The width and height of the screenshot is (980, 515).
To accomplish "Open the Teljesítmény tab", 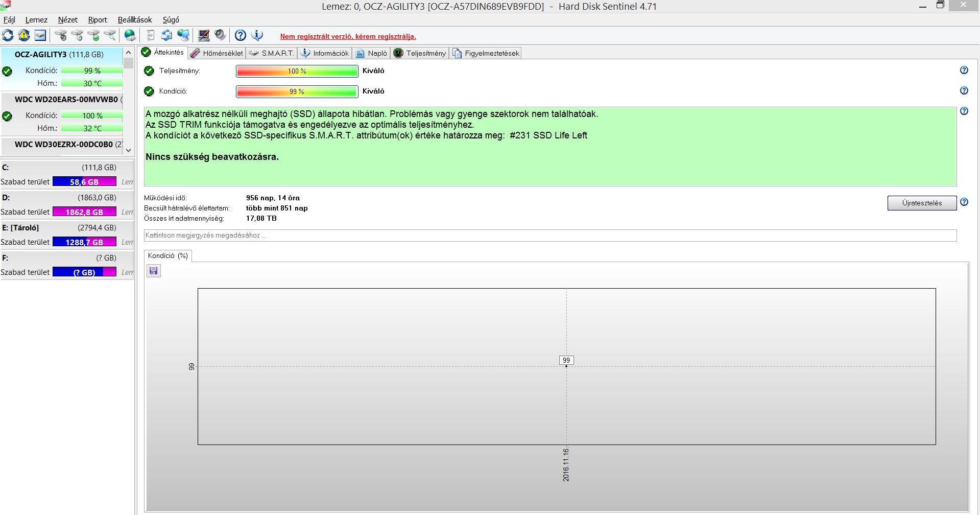I will 420,53.
